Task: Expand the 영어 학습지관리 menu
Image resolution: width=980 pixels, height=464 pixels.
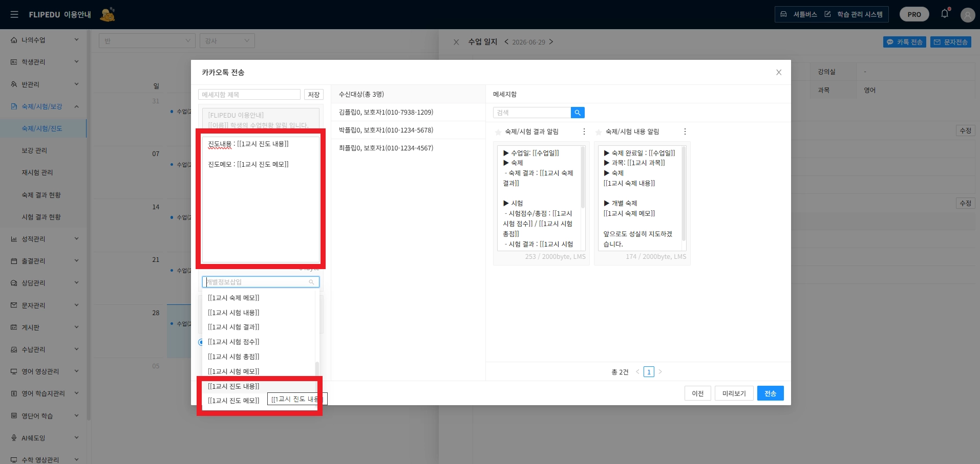Action: [x=77, y=393]
